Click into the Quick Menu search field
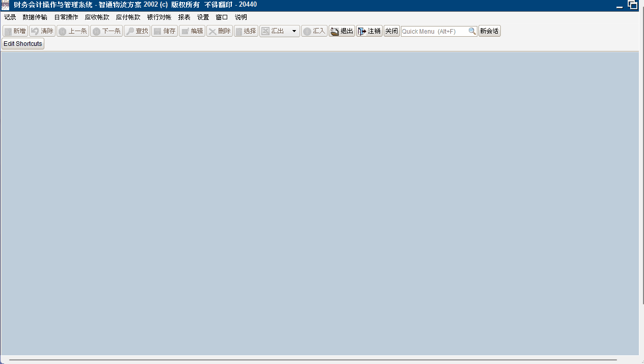This screenshot has height=364, width=644. (x=435, y=31)
